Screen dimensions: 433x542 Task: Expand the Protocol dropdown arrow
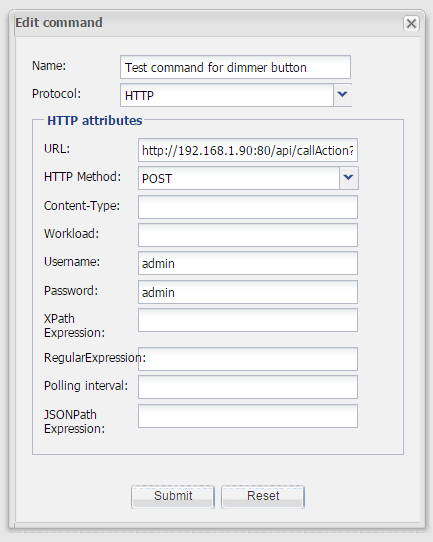[342, 95]
